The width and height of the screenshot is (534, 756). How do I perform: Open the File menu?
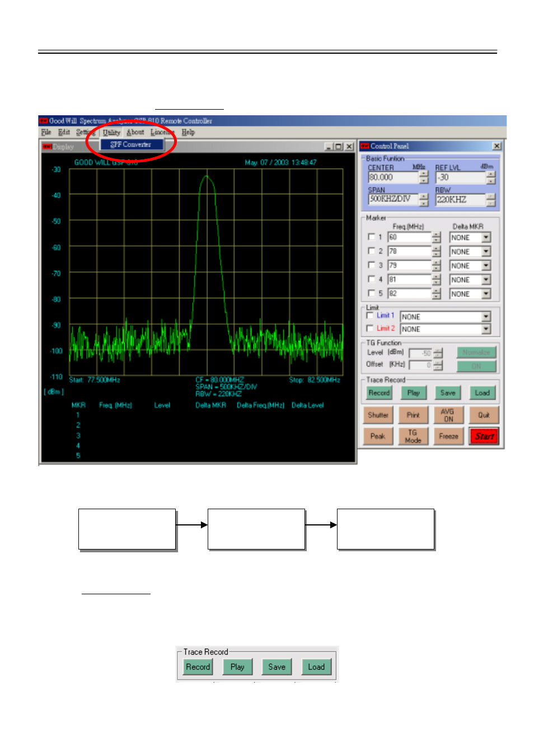pos(46,132)
